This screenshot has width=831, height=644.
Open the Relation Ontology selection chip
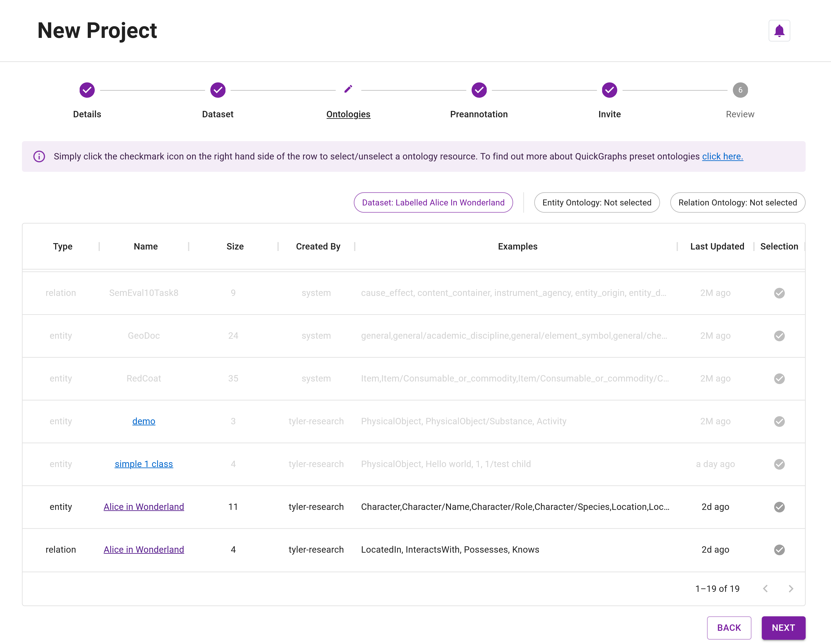737,202
